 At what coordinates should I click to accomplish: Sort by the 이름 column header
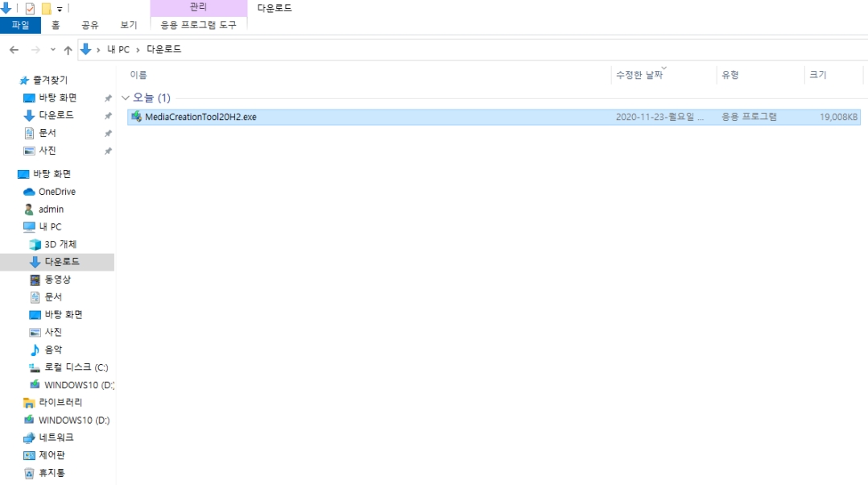click(138, 75)
